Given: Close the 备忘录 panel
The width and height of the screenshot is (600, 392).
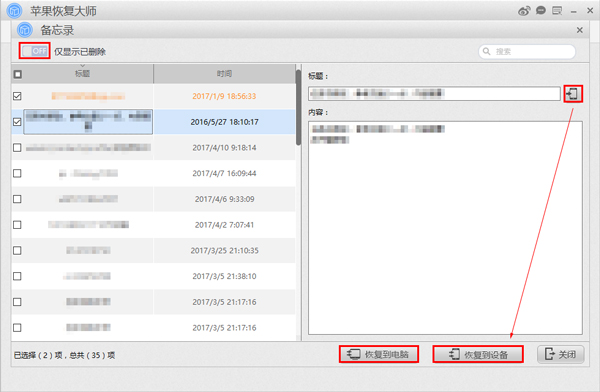Looking at the screenshot, I should pyautogui.click(x=580, y=30).
